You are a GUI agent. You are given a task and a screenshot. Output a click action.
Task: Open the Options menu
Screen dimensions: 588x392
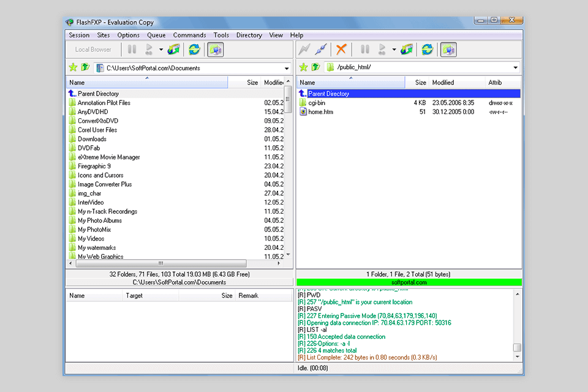coord(128,35)
